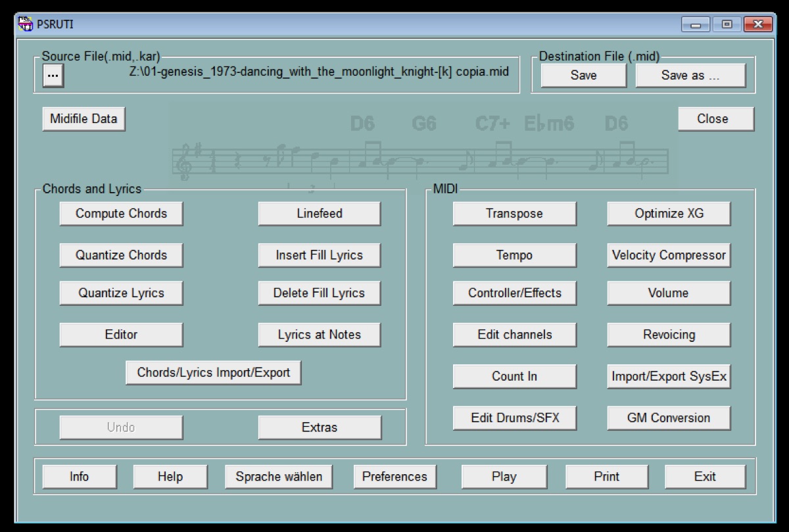789x532 pixels.
Task: Play the MIDI file
Action: pos(504,477)
